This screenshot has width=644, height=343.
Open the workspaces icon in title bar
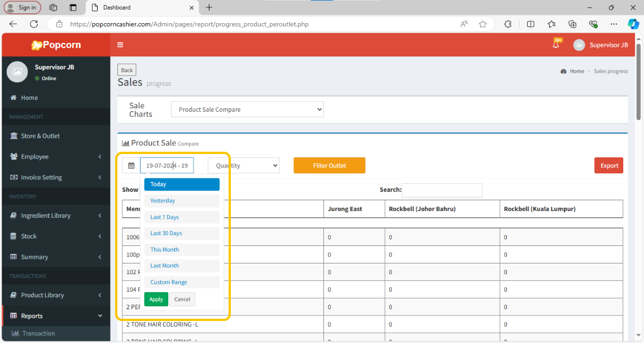pyautogui.click(x=54, y=7)
